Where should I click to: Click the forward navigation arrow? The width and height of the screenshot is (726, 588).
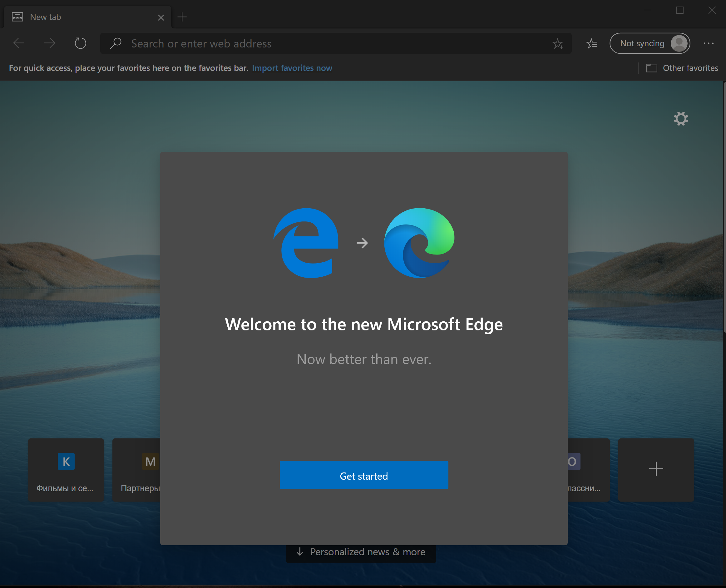click(x=50, y=43)
